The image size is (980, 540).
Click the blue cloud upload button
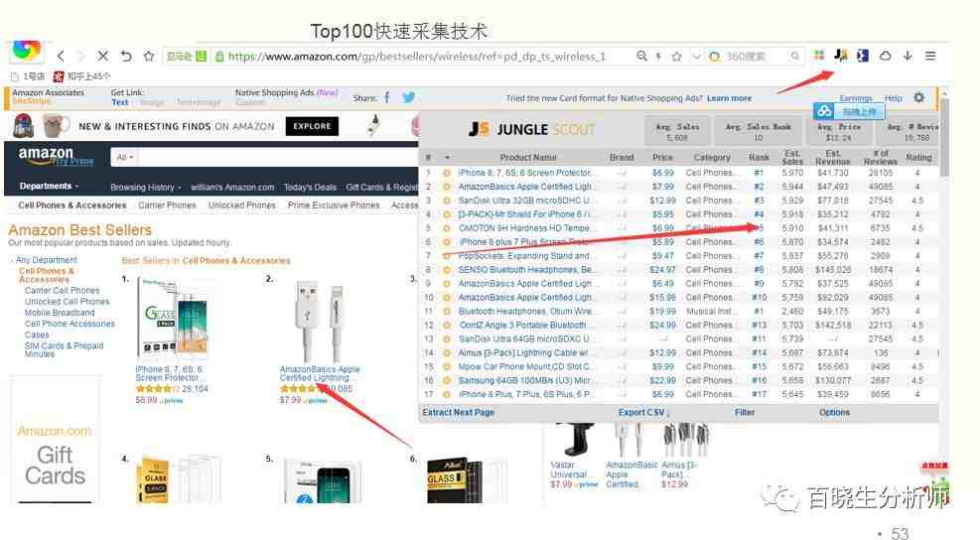849,111
